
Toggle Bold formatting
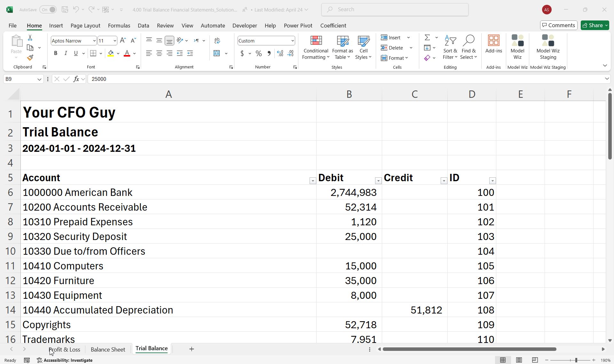click(x=56, y=53)
